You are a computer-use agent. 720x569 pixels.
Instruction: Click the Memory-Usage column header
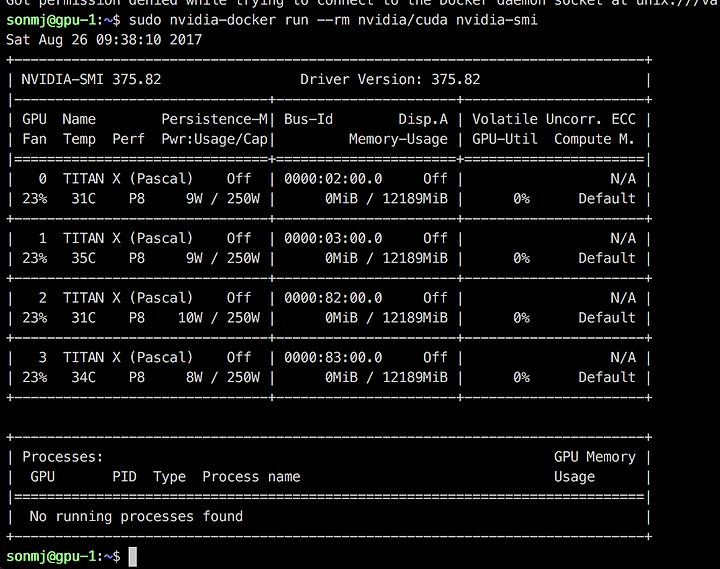[x=398, y=139]
